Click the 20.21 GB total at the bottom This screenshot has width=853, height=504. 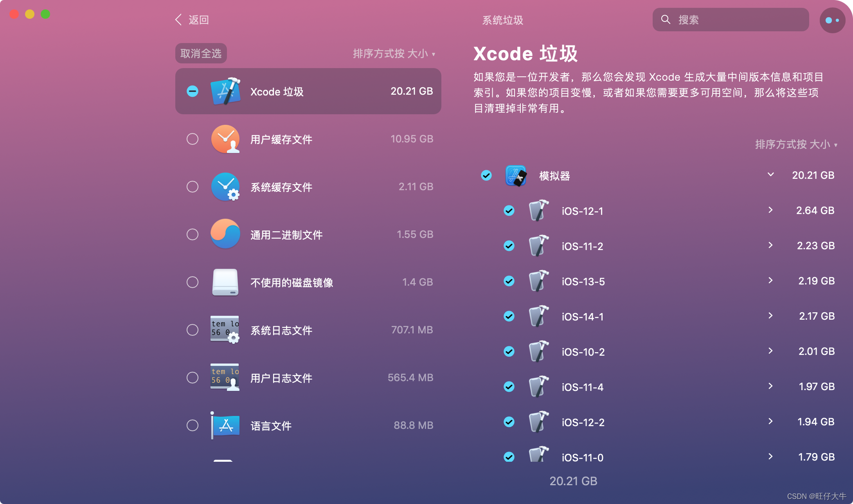(573, 481)
